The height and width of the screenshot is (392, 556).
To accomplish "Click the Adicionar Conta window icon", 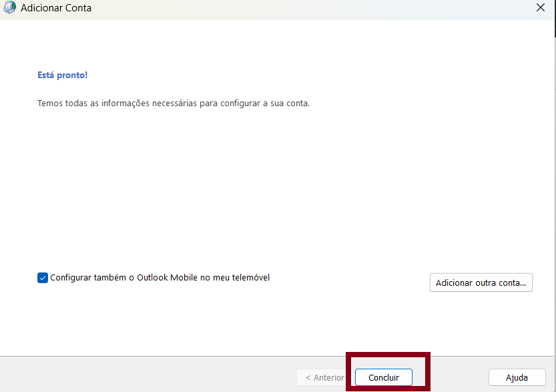I will click(9, 9).
